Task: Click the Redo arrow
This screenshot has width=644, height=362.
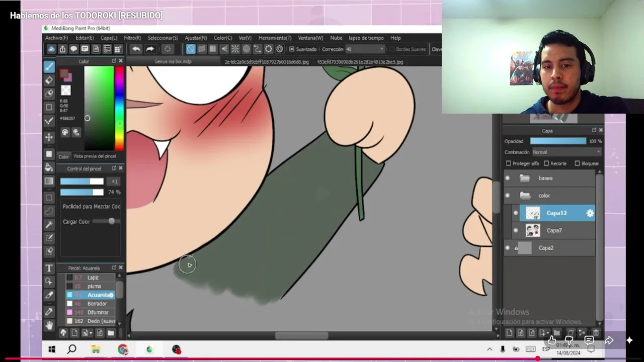Action: tap(150, 49)
